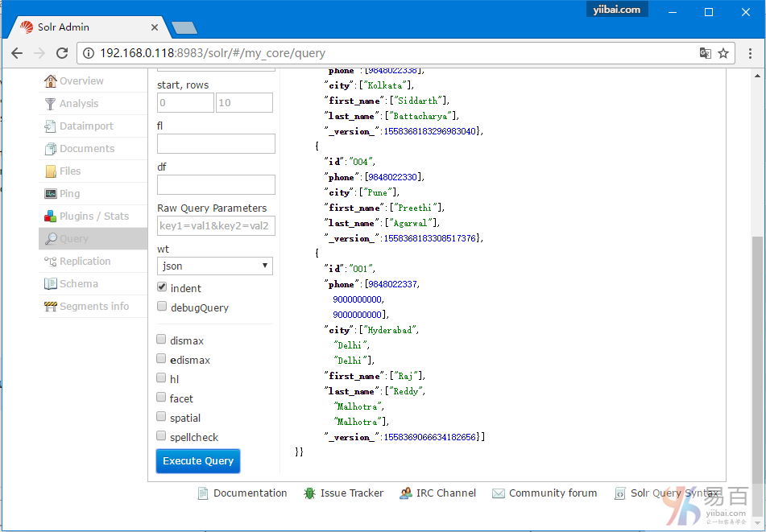Open the Community forum link
766x532 pixels.
pos(553,493)
